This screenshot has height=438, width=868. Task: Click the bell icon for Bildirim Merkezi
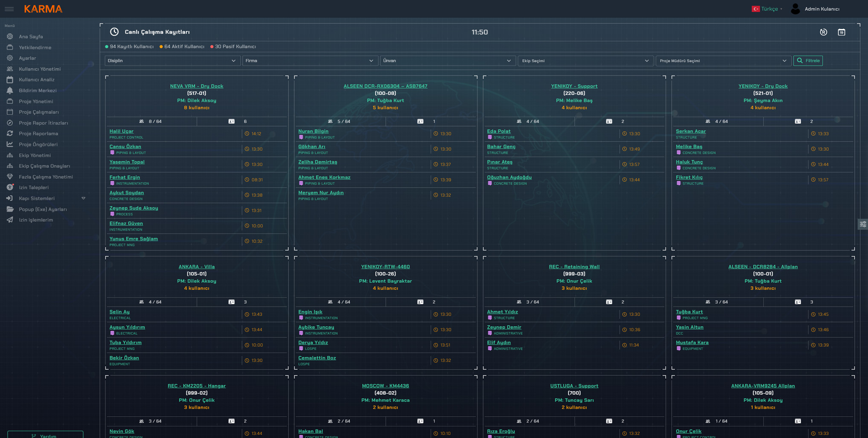pyautogui.click(x=10, y=90)
